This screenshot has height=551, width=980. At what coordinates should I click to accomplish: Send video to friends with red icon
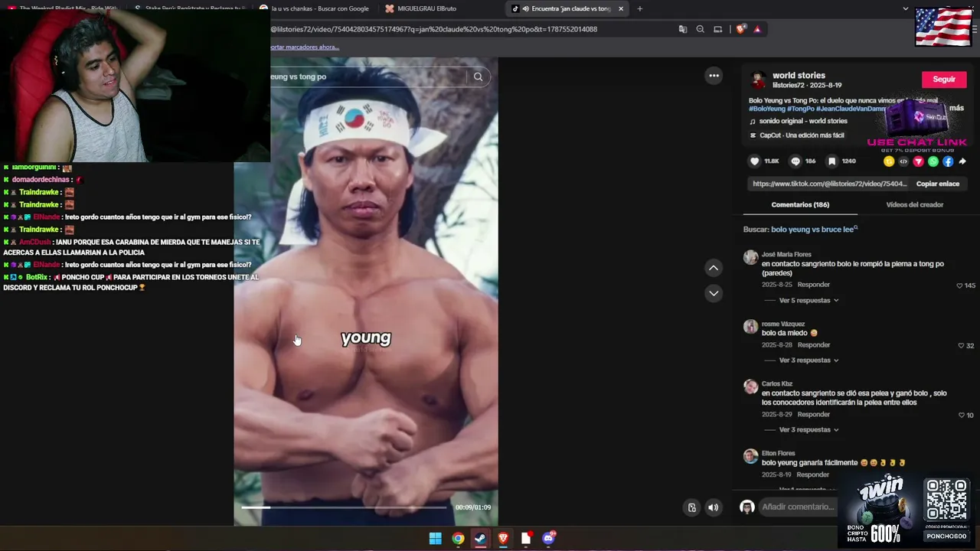(x=918, y=161)
